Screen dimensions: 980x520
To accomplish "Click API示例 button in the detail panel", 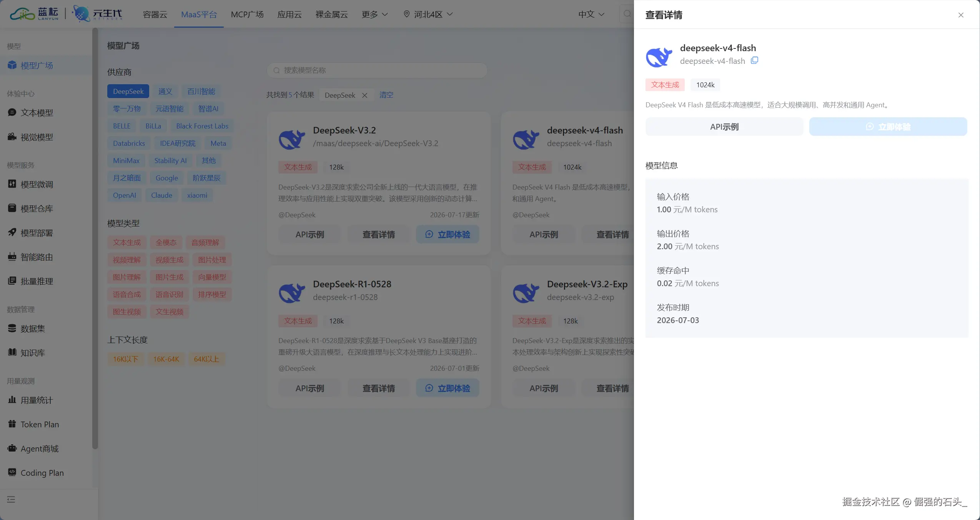I will 724,127.
